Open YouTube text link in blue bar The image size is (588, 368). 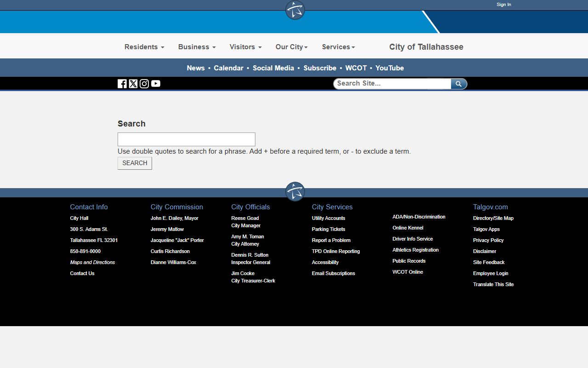point(390,68)
